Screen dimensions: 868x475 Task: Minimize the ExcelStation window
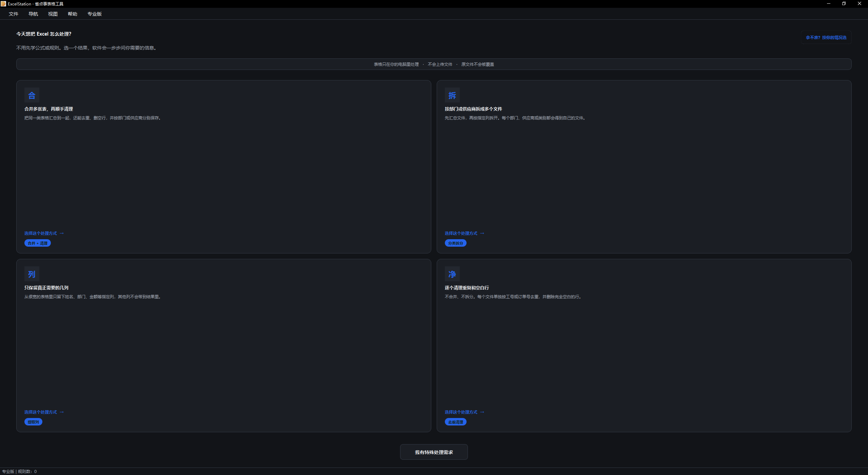point(829,4)
